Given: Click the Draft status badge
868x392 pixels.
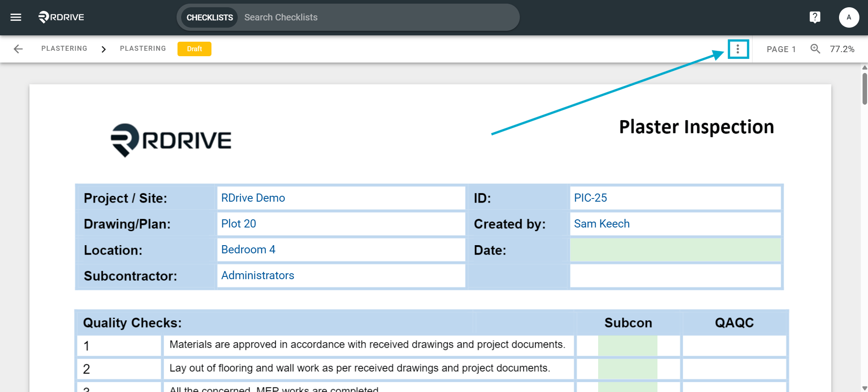Looking at the screenshot, I should (x=194, y=49).
